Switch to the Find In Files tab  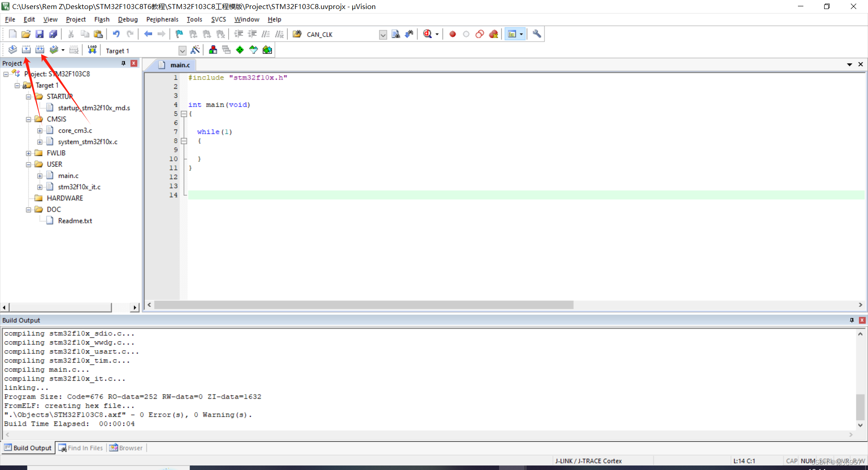(x=81, y=448)
